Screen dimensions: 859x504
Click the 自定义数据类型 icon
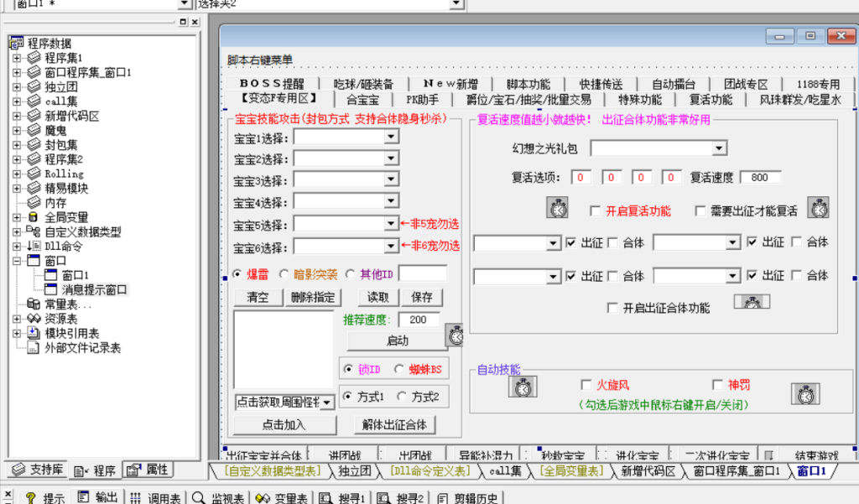click(x=34, y=231)
